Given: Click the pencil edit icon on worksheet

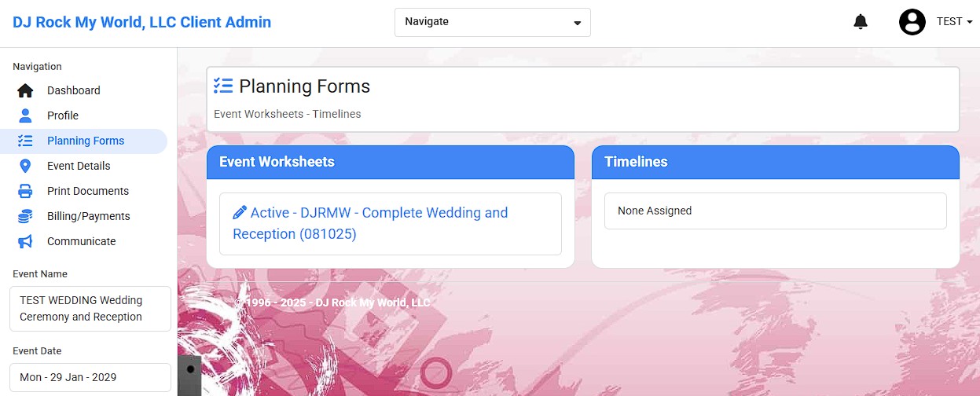Looking at the screenshot, I should point(240,212).
